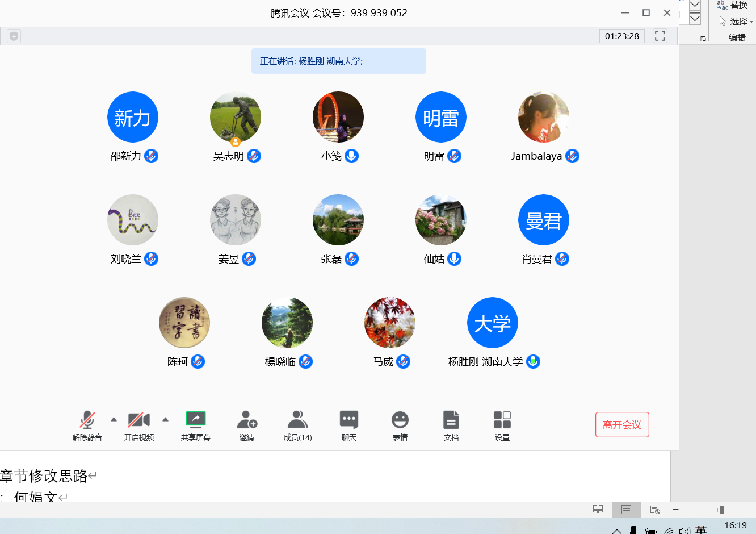Unmute your microphone (解除静音)
Viewport: 756px width, 534px height.
[87, 420]
